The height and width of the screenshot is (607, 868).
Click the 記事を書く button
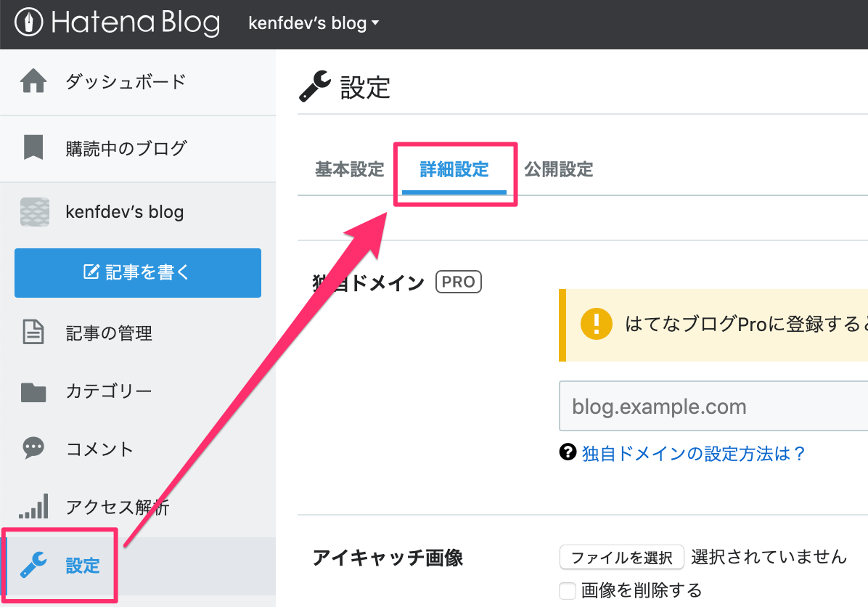[138, 273]
